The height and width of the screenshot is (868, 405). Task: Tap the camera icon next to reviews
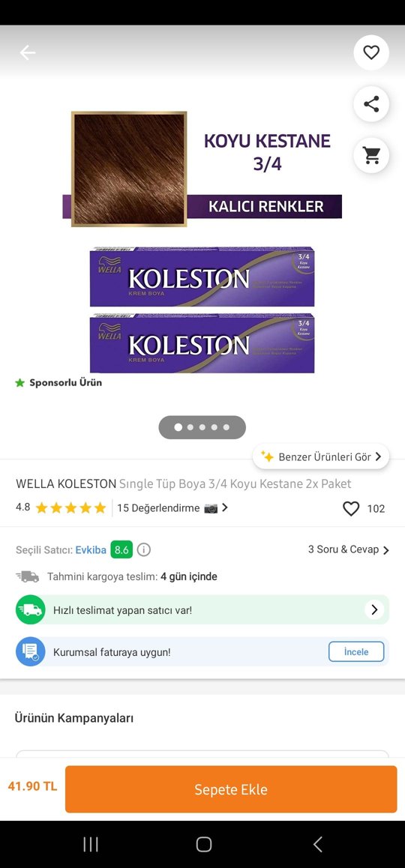pos(211,508)
